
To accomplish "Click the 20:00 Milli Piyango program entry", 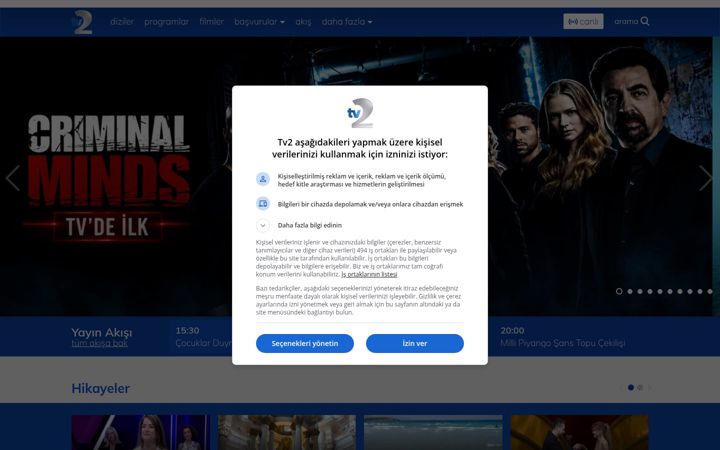I will point(562,337).
